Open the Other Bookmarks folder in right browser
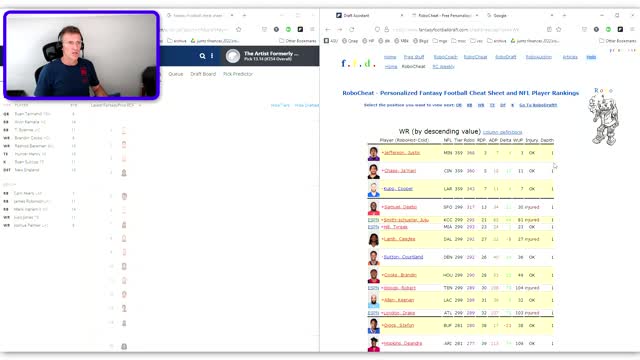Image resolution: width=640 pixels, height=360 pixels. coord(618,41)
